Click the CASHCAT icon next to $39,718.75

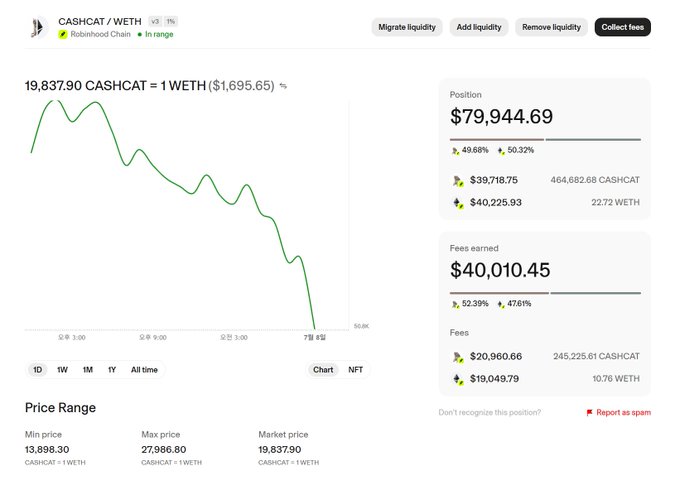[x=458, y=180]
